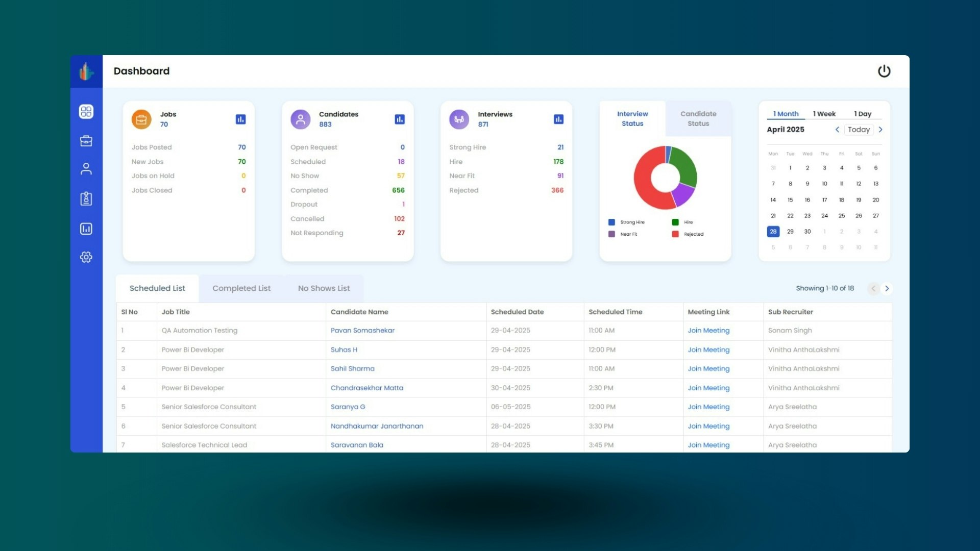The image size is (980, 551).
Task: Click the Today button on the calendar
Action: point(859,130)
